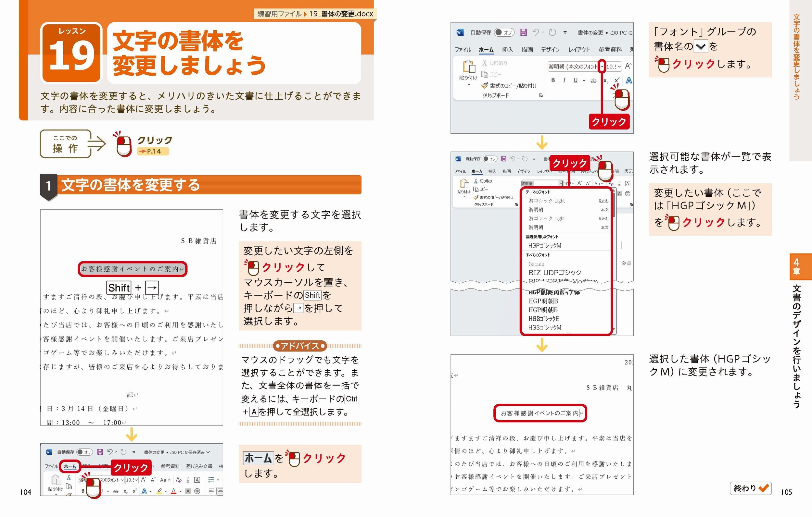Click the greyed コピー command
Screen dimensions: 812x517
(491, 75)
